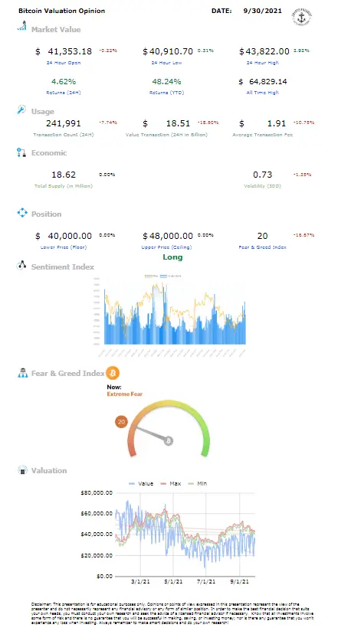Screen dimensions: 338x644
Task: Click the Upper Price (Ceiling) label
Action: pos(166,247)
